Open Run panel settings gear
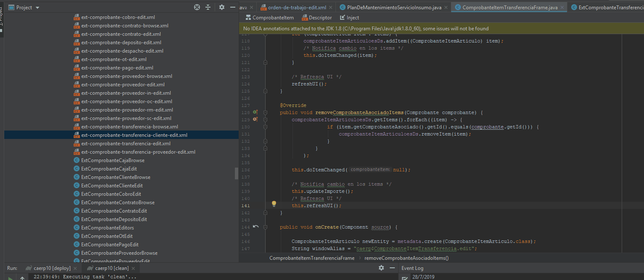Viewport: 644px width, 280px height. 381,268
